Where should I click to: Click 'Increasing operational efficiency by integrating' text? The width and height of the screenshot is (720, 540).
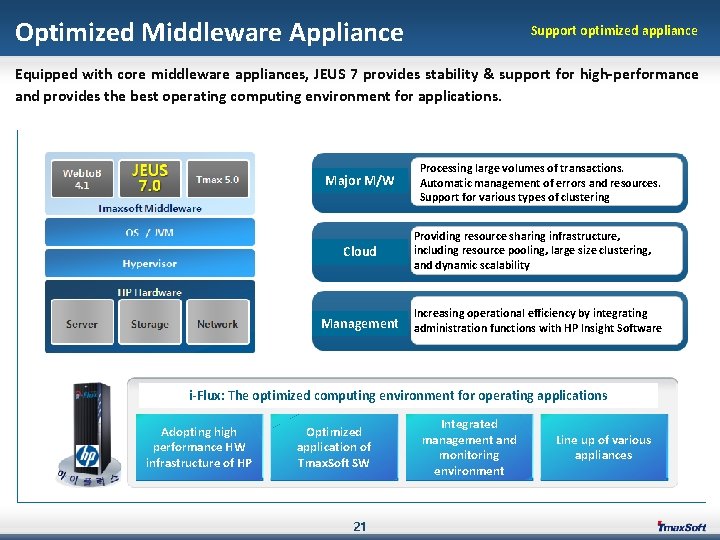click(530, 313)
